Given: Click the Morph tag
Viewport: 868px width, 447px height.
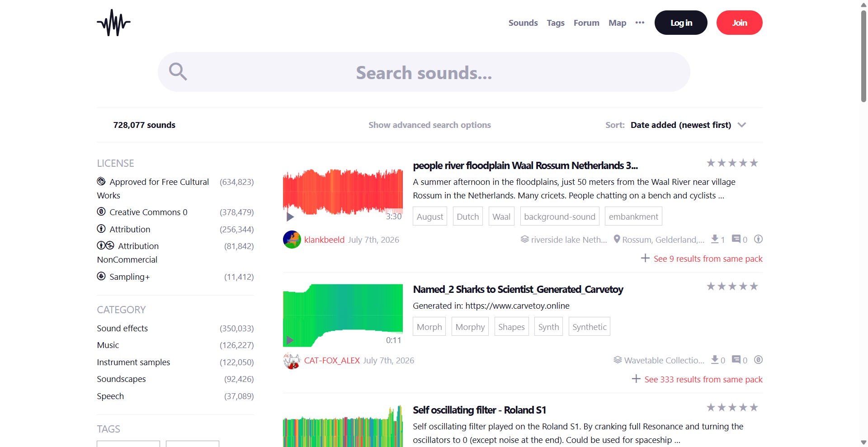Looking at the screenshot, I should tap(429, 327).
